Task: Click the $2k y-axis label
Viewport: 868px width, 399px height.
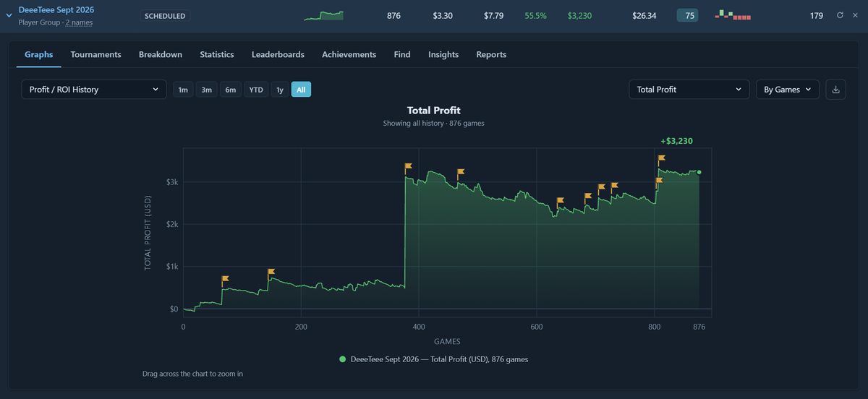Action: 172,225
